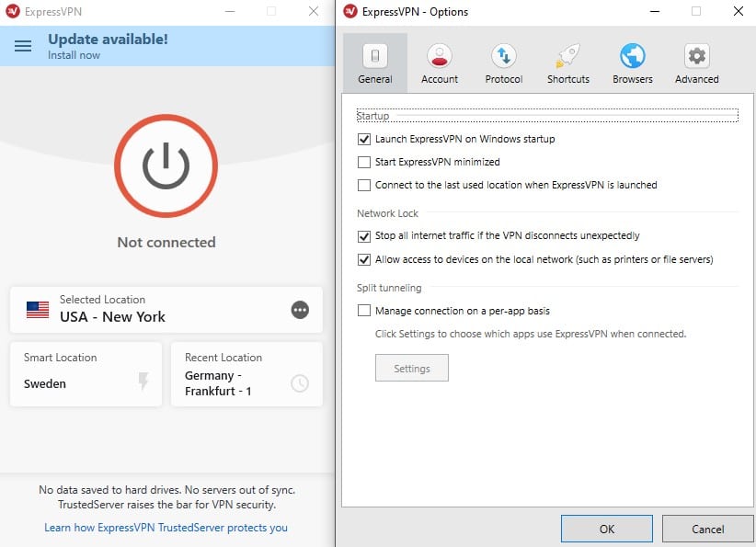Click the Protocol arrows icon

504,56
